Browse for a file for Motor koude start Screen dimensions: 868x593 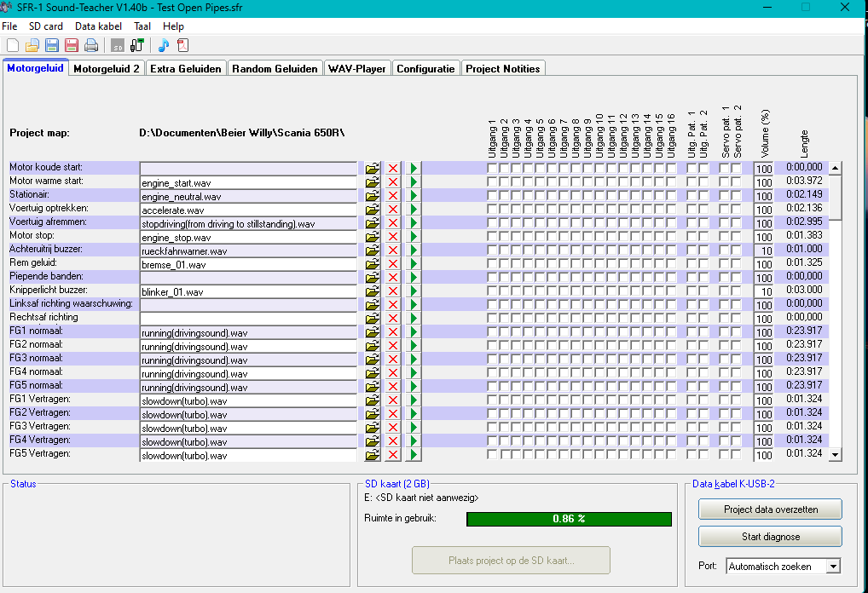(373, 168)
